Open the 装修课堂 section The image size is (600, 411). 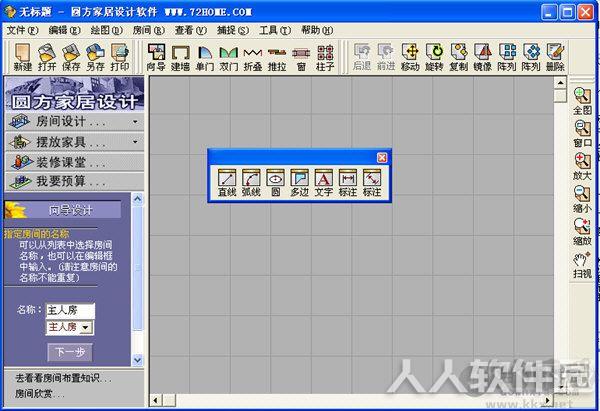[x=75, y=162]
